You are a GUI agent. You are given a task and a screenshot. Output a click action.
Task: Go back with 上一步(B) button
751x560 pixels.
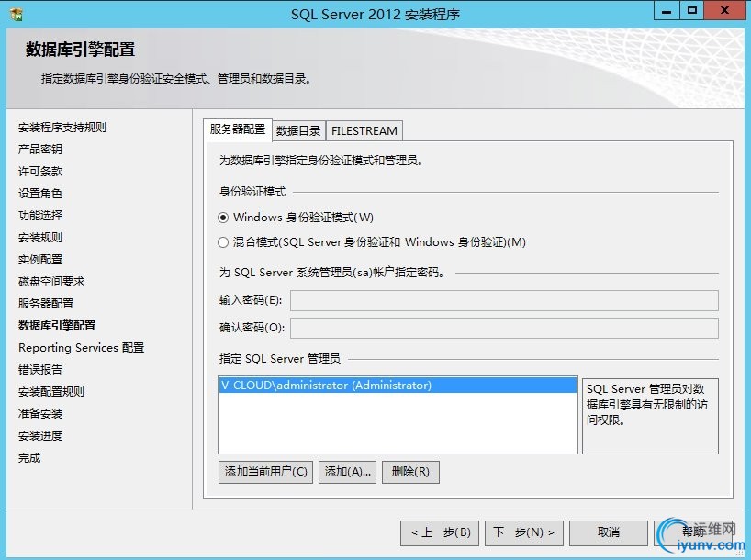[440, 532]
